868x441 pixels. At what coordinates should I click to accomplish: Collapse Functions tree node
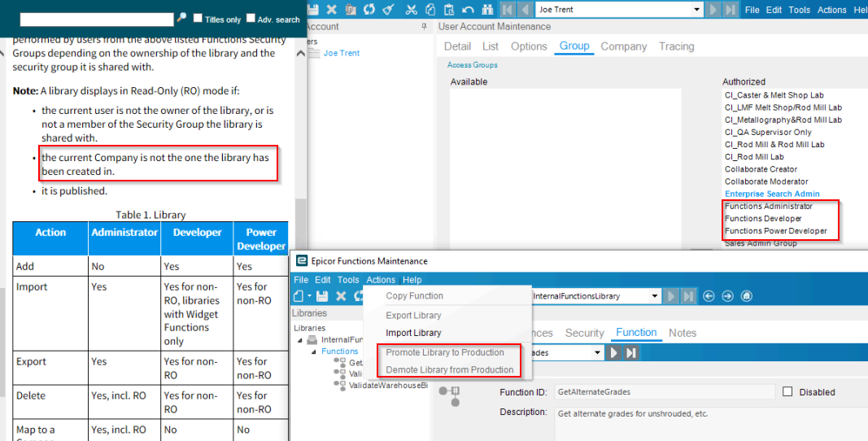(x=314, y=351)
